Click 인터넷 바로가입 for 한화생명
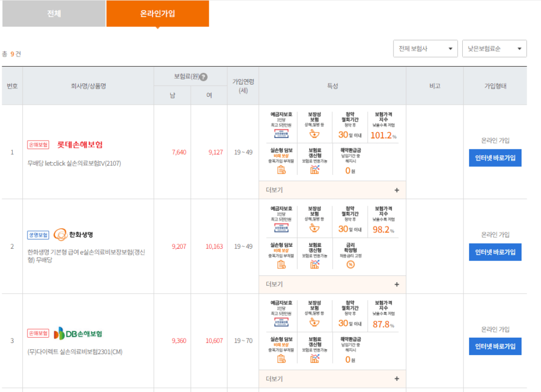541x392 pixels. coord(495,252)
